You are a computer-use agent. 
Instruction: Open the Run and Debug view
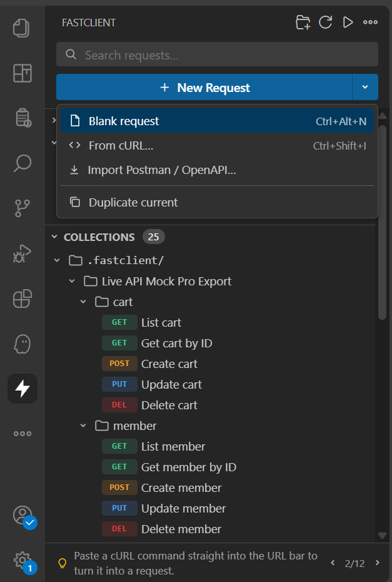pos(23,254)
